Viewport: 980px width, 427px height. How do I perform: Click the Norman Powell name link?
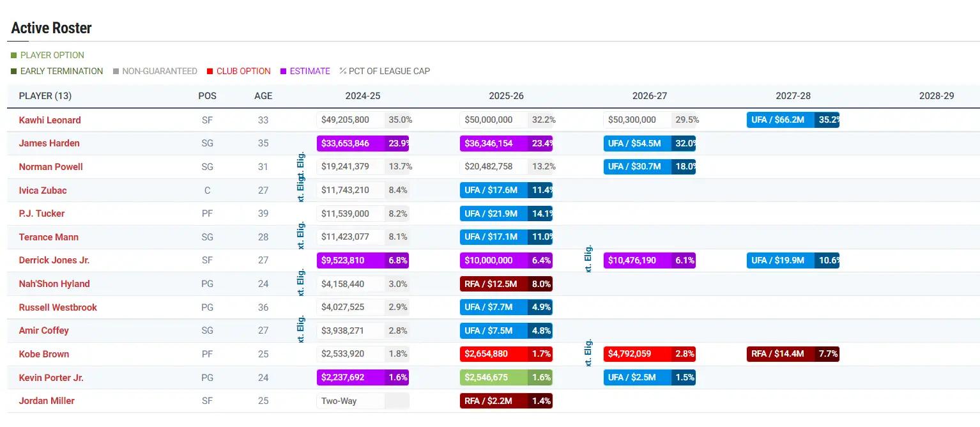coord(51,167)
